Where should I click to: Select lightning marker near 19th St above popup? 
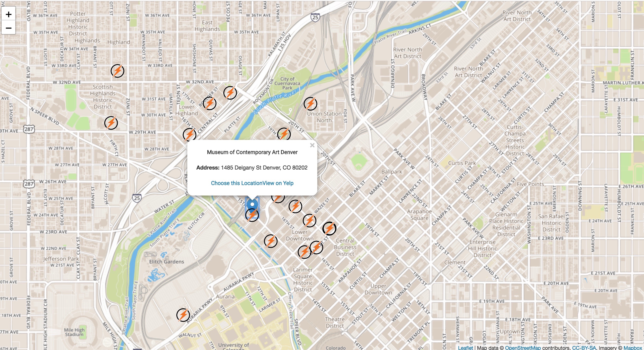(284, 134)
